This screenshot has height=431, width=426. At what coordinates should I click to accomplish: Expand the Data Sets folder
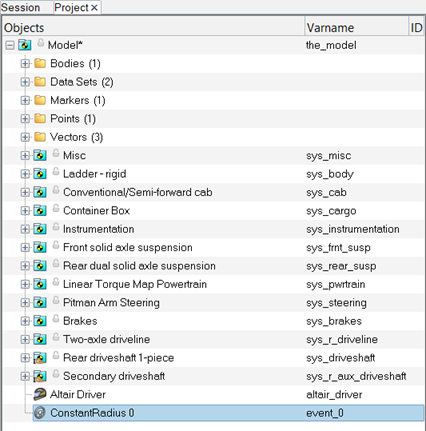pos(25,82)
